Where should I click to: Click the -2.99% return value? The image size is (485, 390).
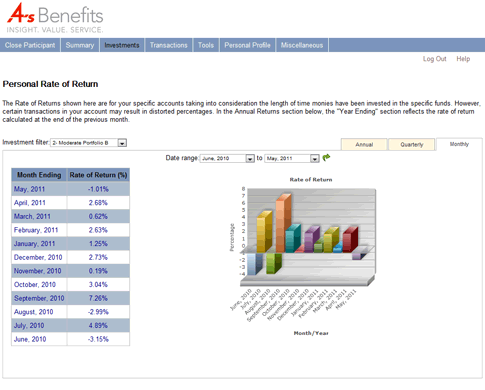pos(98,312)
